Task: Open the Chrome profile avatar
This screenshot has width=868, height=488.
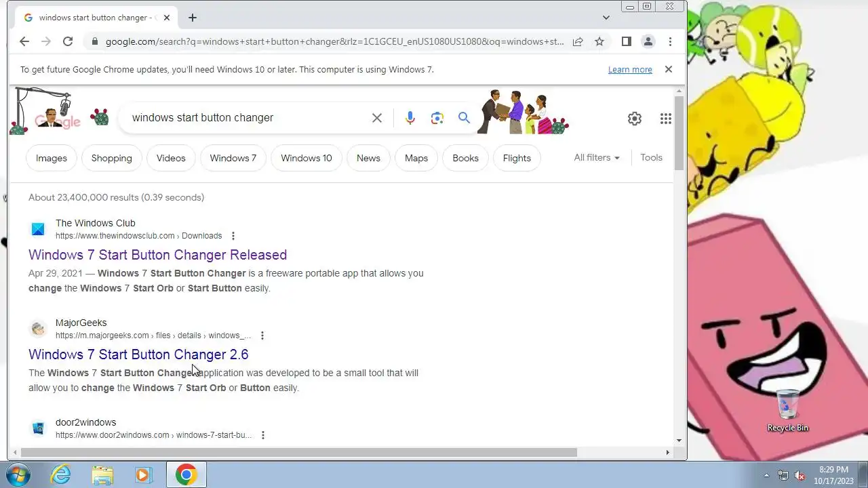Action: point(648,41)
